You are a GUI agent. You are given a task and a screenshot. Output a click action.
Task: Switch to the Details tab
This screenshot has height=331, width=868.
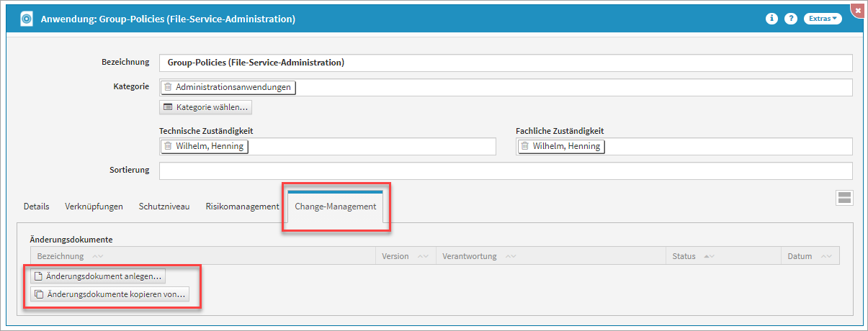coord(36,207)
